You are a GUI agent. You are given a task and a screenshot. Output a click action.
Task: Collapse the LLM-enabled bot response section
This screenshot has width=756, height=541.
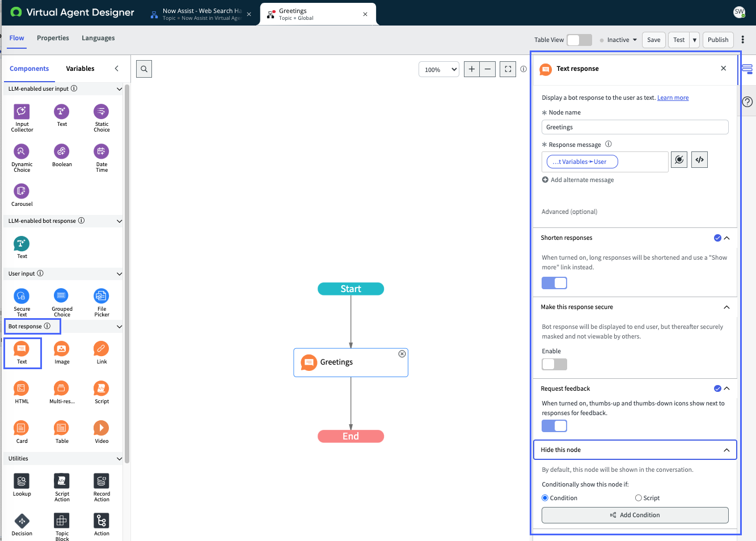point(119,221)
